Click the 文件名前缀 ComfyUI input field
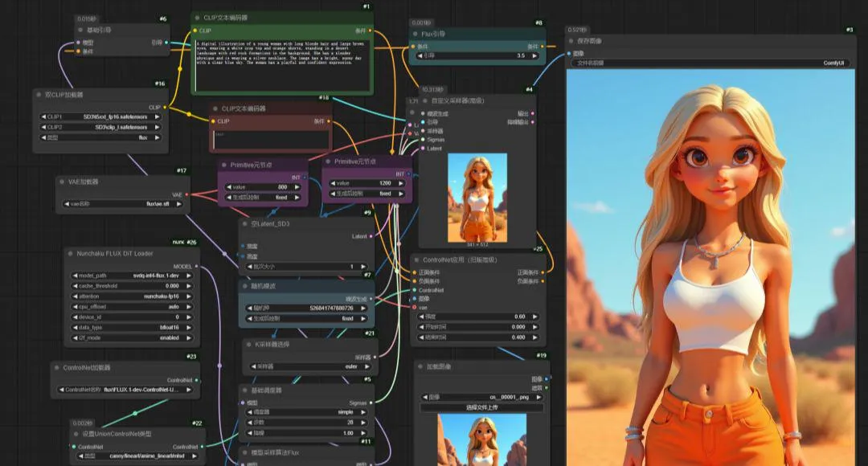 [x=710, y=63]
